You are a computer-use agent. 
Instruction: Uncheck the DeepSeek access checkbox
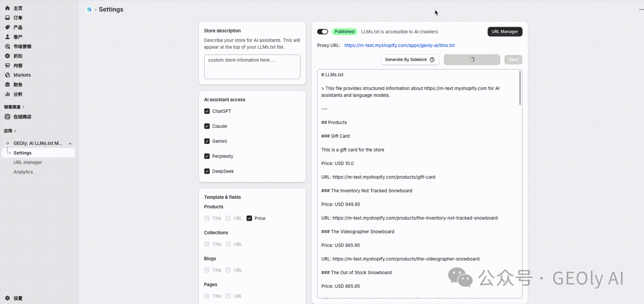(207, 171)
